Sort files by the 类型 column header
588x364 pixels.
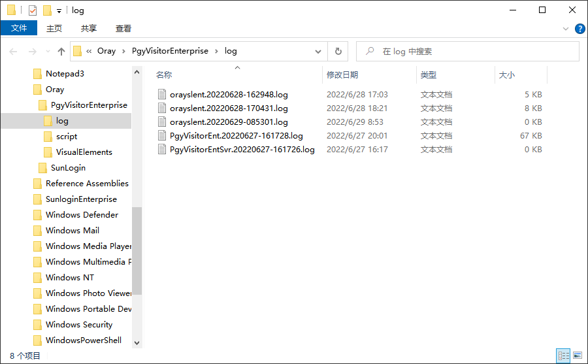[428, 75]
